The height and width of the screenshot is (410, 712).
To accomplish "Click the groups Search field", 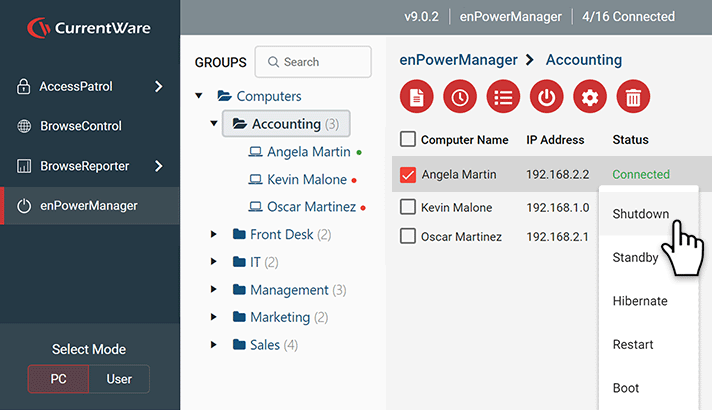I will coord(313,62).
